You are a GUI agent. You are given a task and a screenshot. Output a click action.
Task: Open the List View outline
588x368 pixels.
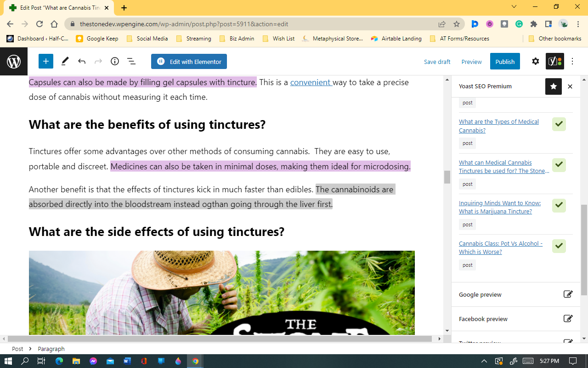[x=131, y=61]
